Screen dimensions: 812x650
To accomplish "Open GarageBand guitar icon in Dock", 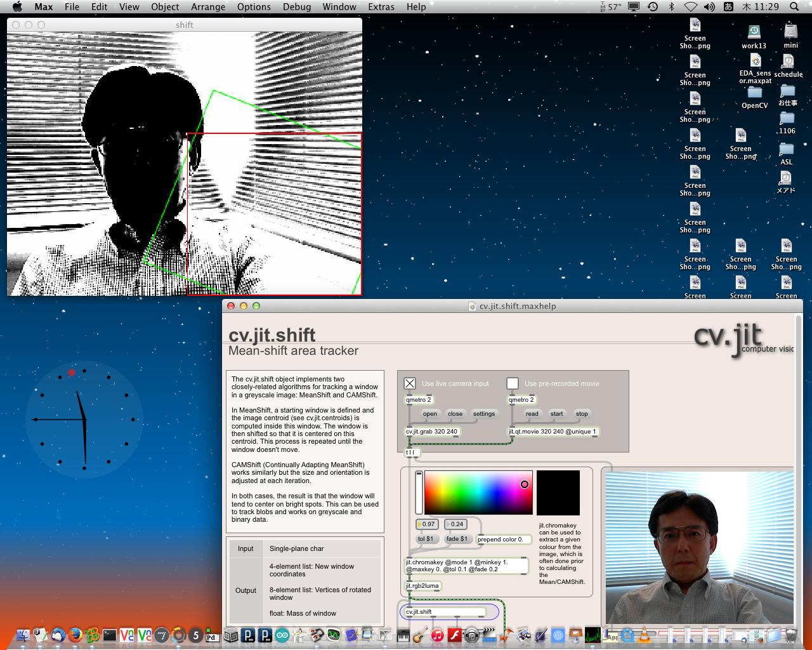I will (x=419, y=635).
